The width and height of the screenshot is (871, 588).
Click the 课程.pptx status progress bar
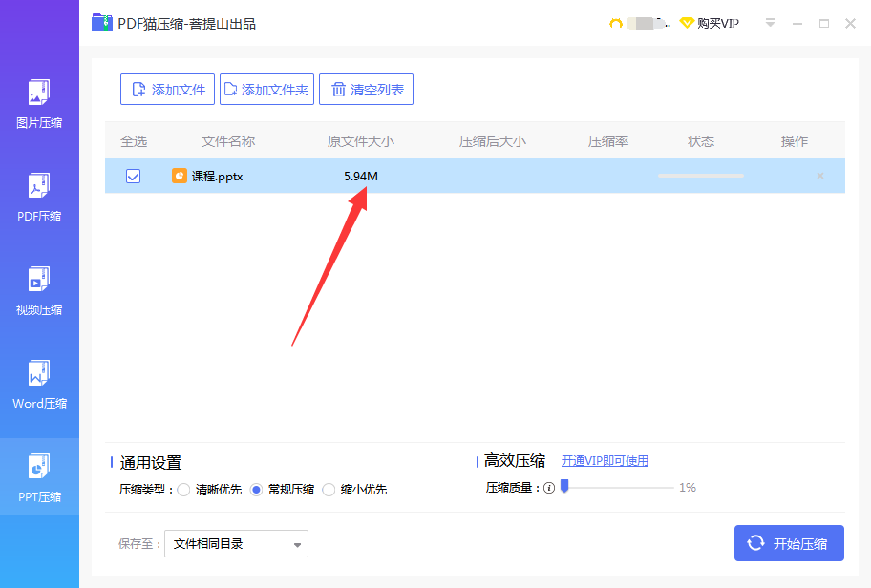tap(700, 176)
